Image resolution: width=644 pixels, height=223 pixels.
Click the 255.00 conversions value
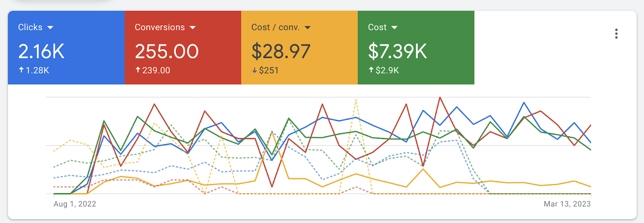click(x=167, y=52)
